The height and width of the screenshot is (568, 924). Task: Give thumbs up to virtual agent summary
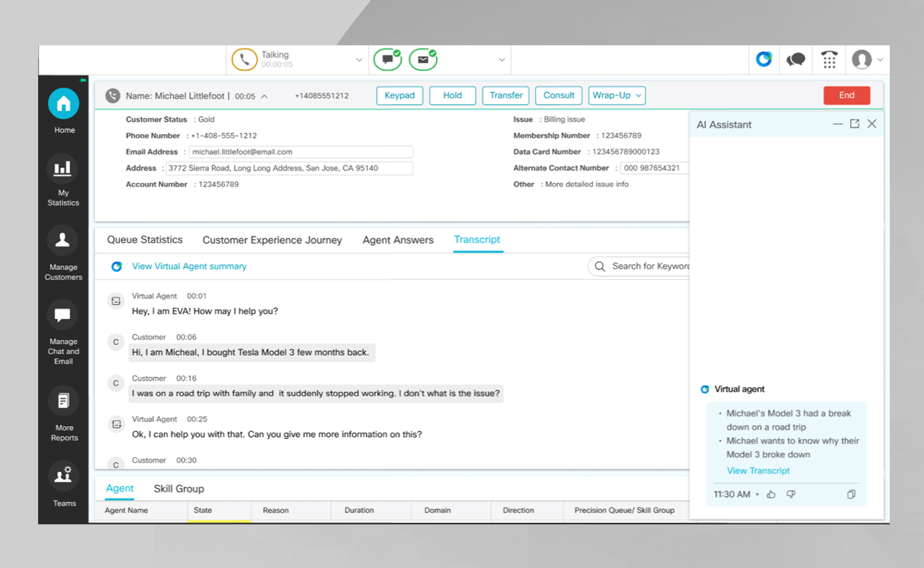771,495
